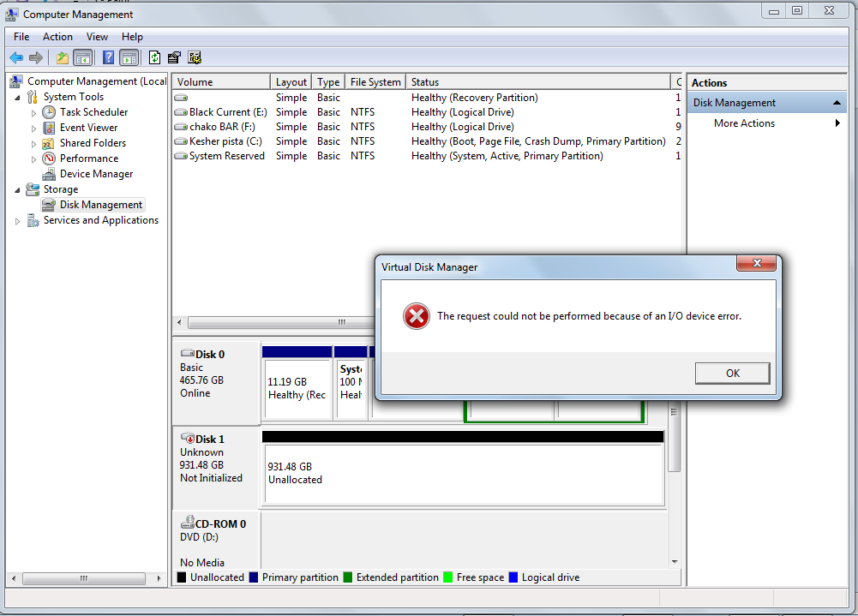858x616 pixels.
Task: Click the Unallocated black legend swatch
Action: (182, 577)
